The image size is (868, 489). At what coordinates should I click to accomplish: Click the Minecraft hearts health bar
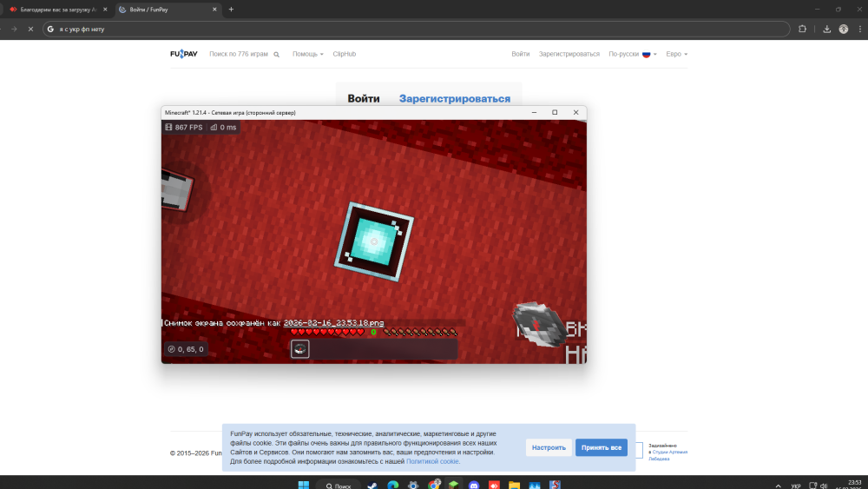pyautogui.click(x=328, y=332)
